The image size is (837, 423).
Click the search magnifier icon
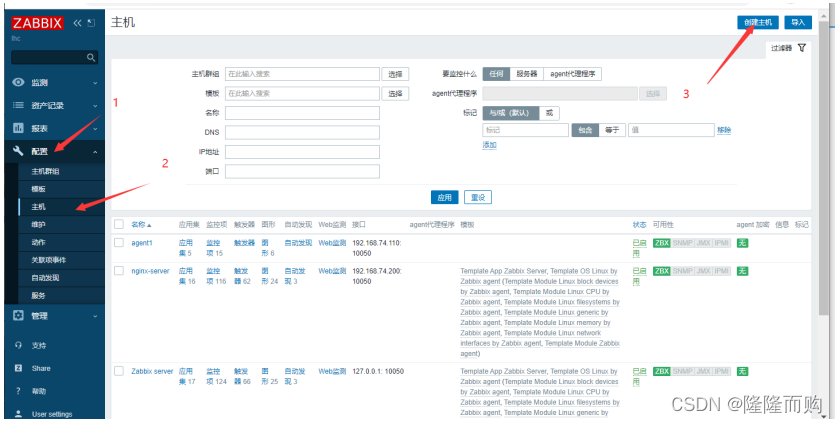(91, 57)
